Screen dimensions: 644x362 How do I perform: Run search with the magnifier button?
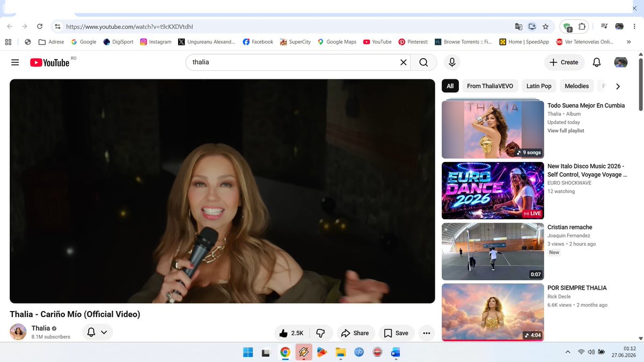click(x=423, y=62)
